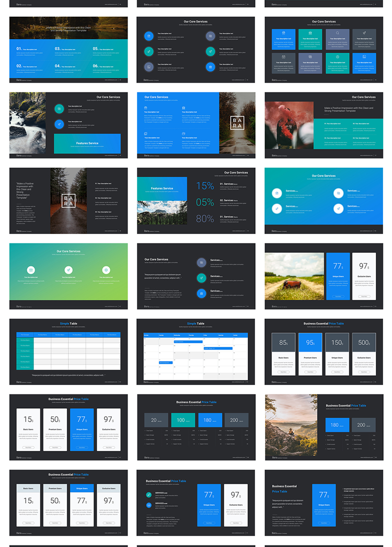Viewport: 392px width, 547px height.
Task: Click the magnifier icon tile in the eight-tile services grid
Action: click(x=338, y=39)
